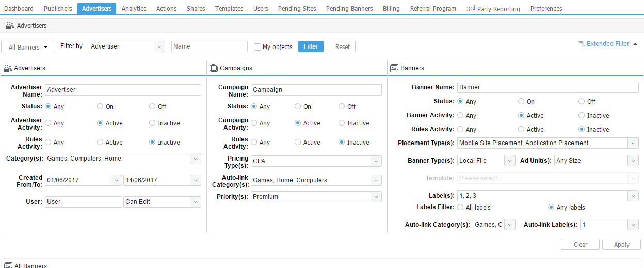
Task: Open the Shares tab
Action: (196, 9)
